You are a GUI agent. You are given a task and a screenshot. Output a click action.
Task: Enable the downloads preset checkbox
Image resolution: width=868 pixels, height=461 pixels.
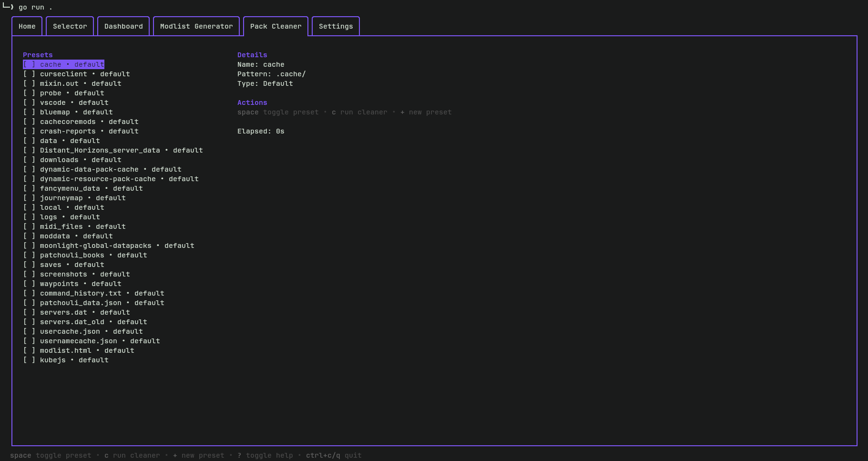pos(29,160)
